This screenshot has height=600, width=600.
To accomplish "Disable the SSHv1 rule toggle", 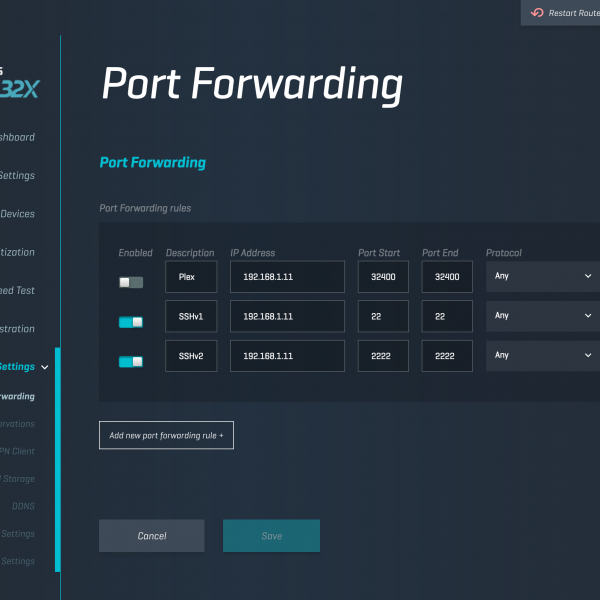I will pos(131,322).
